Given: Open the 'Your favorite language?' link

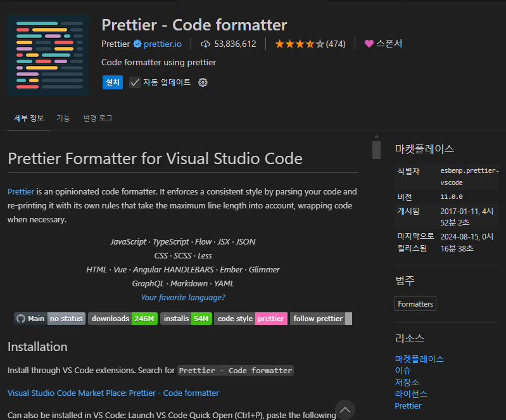Looking at the screenshot, I should click(183, 297).
